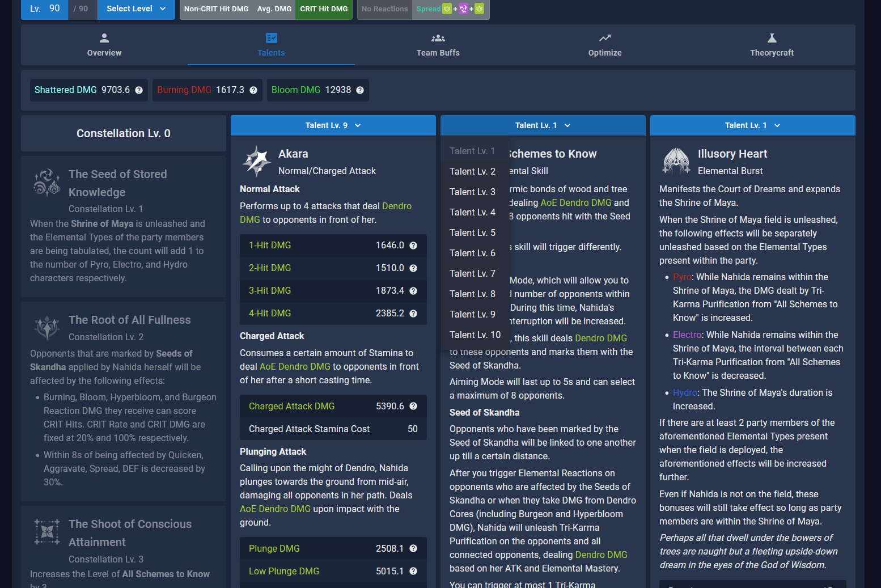Enable the No Reactions toggle
The image size is (881, 588).
tap(384, 10)
